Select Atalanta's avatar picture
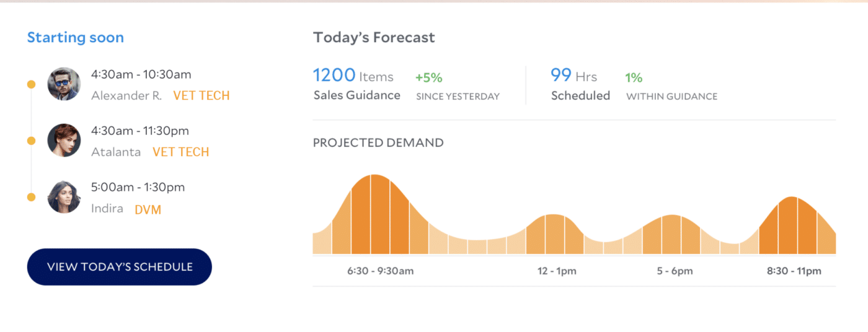 click(64, 140)
